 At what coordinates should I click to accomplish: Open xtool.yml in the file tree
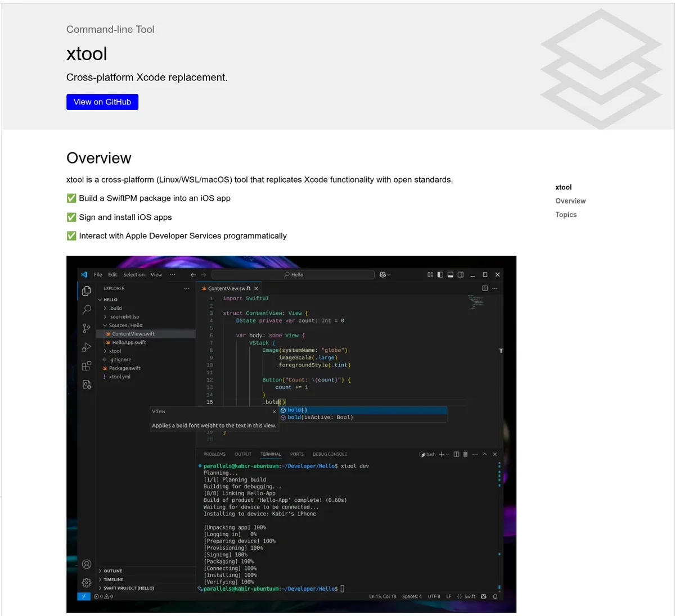[146, 377]
